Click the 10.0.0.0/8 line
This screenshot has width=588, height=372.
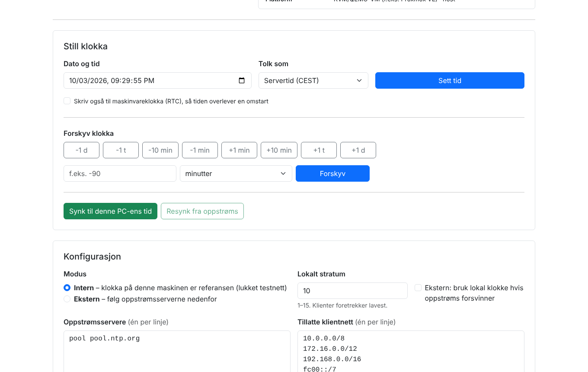(324, 338)
